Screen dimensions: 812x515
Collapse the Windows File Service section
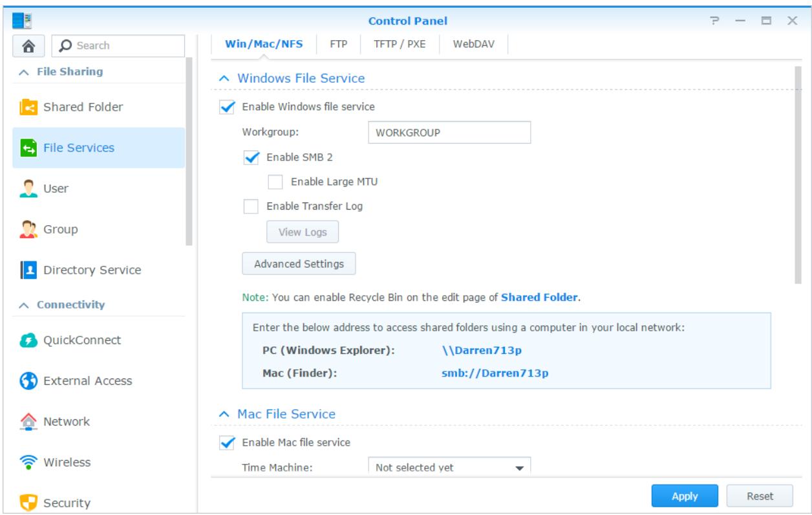click(224, 78)
